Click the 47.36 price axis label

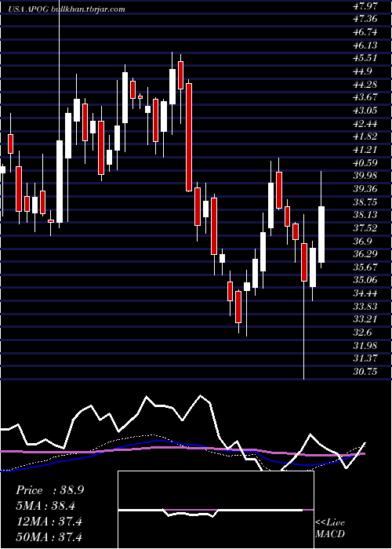(366, 19)
